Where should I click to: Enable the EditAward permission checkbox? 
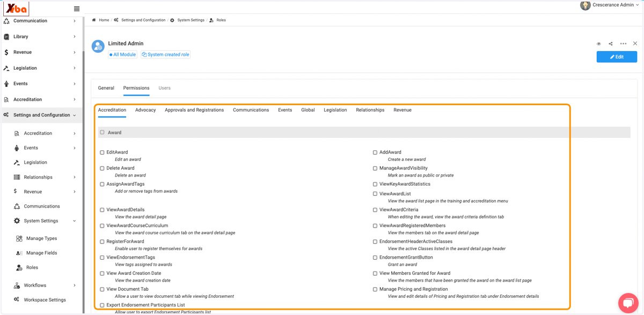pyautogui.click(x=102, y=152)
